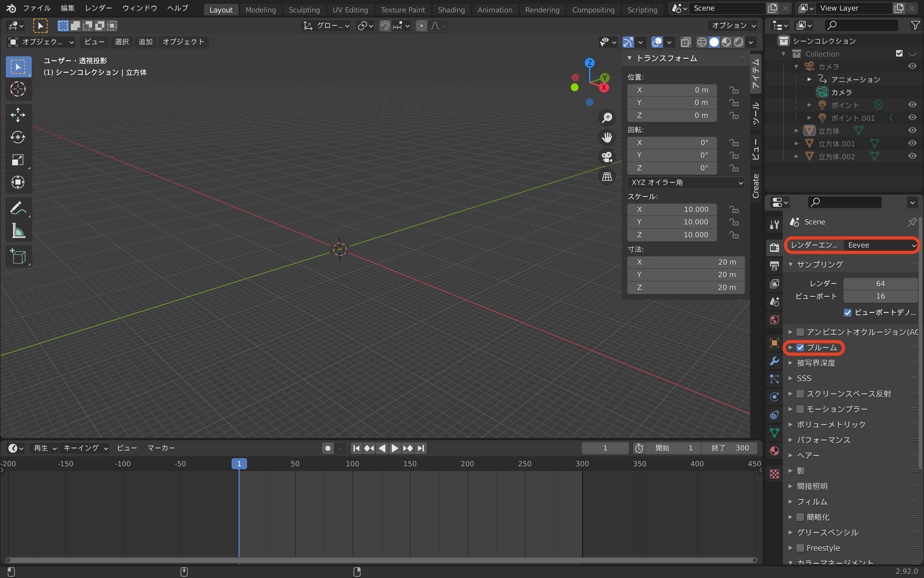Activate the 3D Cursor tool
Image resolution: width=924 pixels, height=578 pixels.
[18, 89]
